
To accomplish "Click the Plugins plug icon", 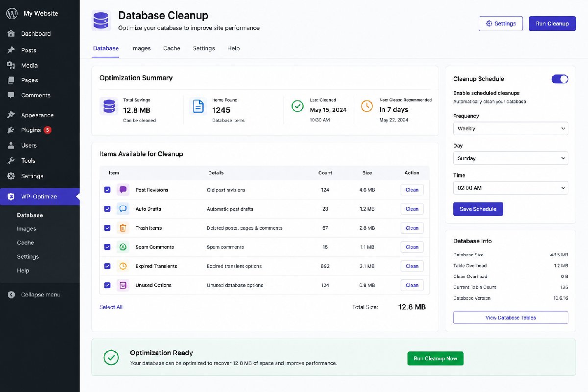I will (x=11, y=130).
